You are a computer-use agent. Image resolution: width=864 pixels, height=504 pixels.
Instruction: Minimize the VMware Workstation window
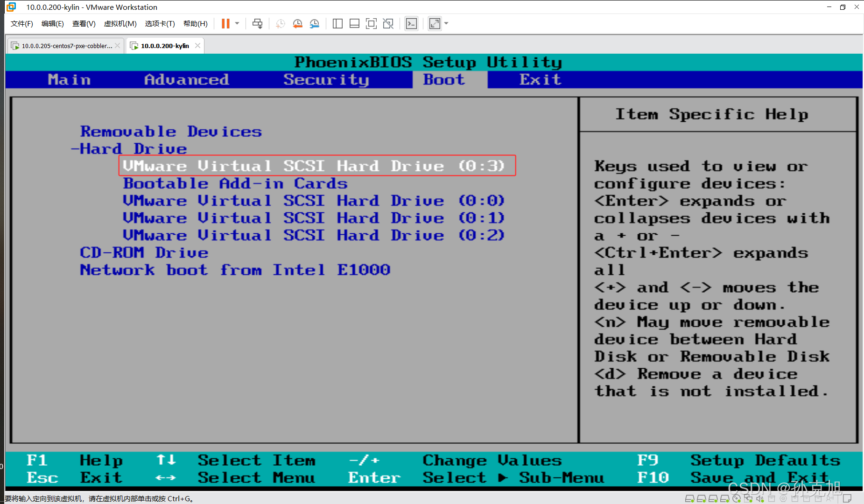point(829,7)
